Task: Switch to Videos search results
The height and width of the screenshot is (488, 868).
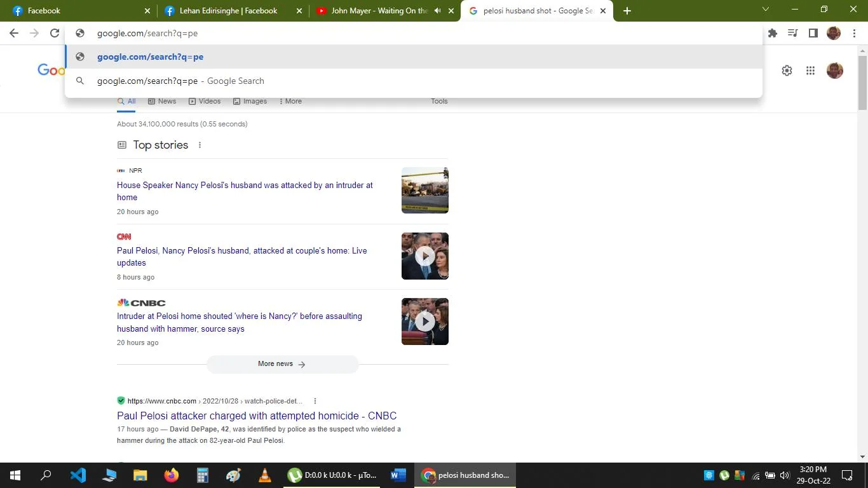Action: 205,101
